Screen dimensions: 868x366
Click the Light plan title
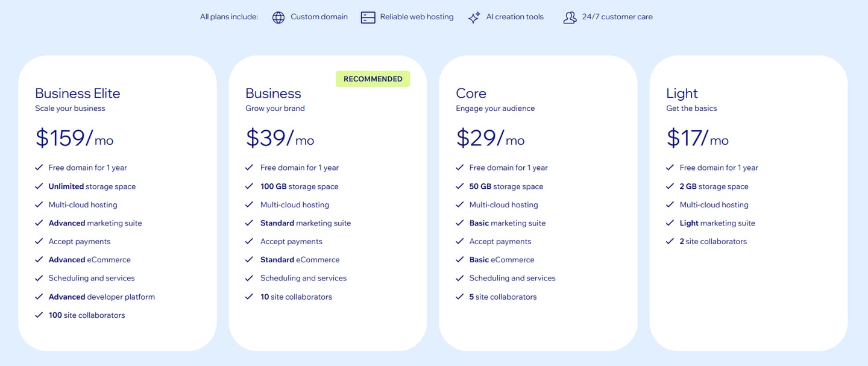tap(681, 93)
